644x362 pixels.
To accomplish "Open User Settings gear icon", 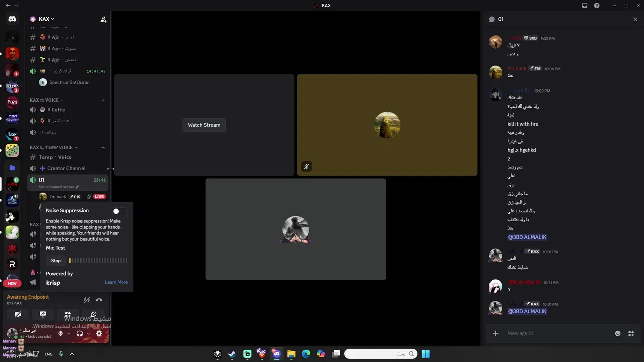I will click(99, 333).
